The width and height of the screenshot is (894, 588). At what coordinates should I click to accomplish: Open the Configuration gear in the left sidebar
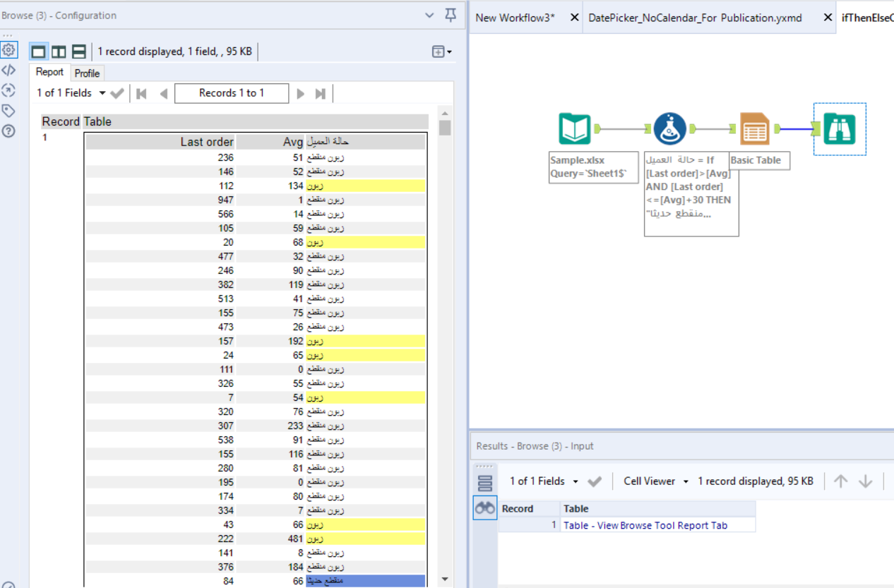coord(9,49)
